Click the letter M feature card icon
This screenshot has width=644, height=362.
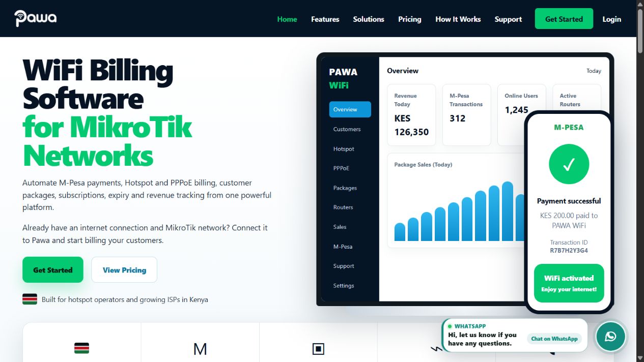click(x=200, y=349)
